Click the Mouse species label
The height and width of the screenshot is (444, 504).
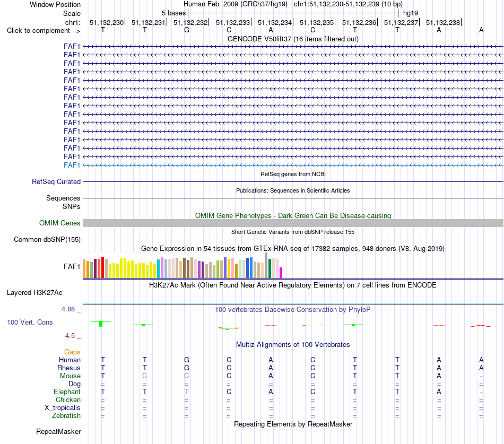tap(70, 376)
